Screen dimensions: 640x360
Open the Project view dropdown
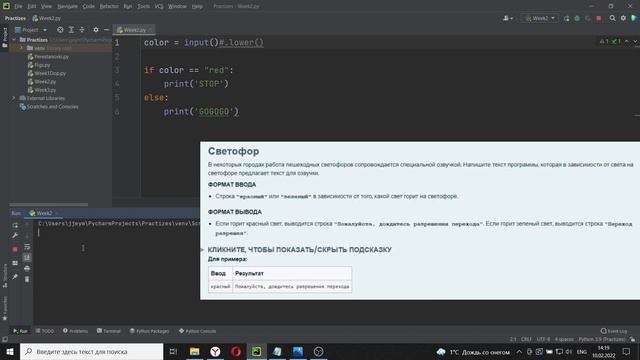point(31,30)
